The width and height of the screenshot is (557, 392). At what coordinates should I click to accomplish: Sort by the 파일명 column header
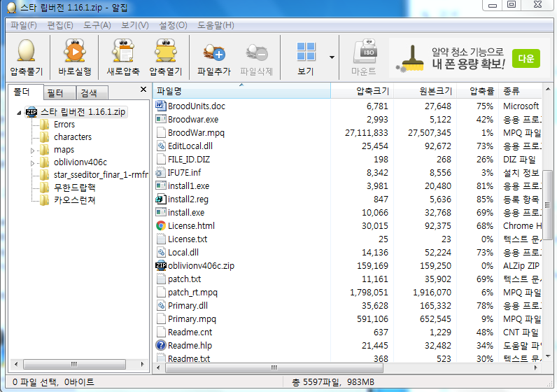click(x=242, y=91)
